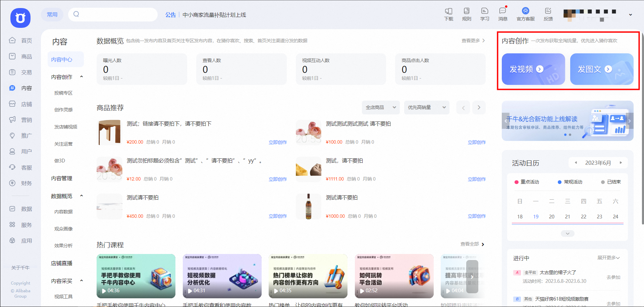This screenshot has width=644, height=307.
Task: Open the 用户 users icon in sidebar
Action: pyautogui.click(x=12, y=151)
